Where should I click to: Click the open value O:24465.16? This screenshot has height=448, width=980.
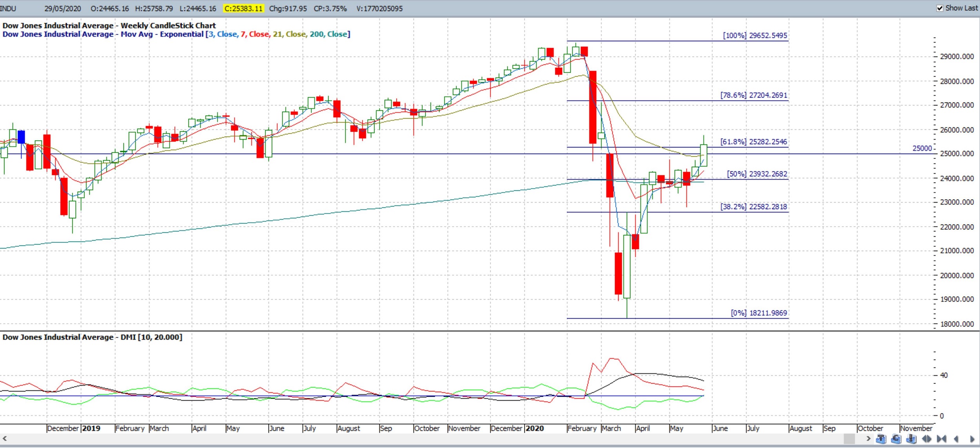click(110, 9)
